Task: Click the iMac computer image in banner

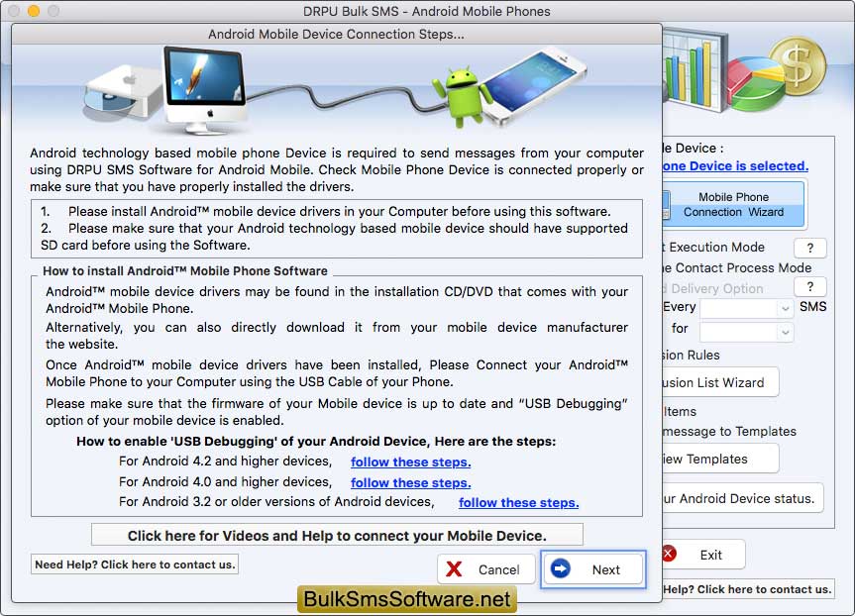Action: click(204, 90)
